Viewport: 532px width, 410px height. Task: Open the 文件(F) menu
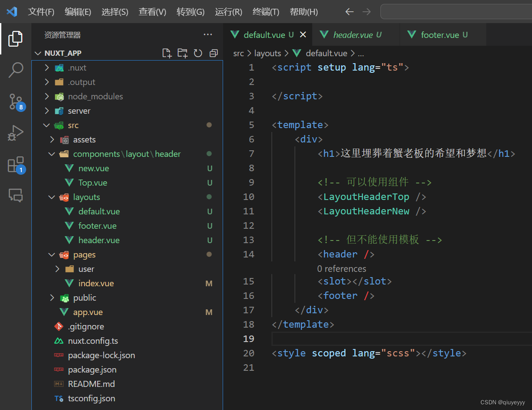[41, 12]
